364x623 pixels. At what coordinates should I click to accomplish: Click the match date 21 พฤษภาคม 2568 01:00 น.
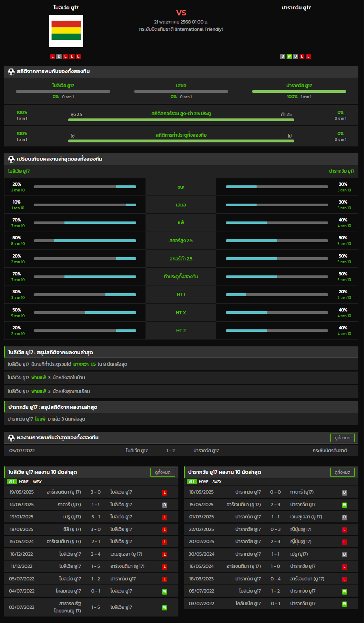tap(181, 22)
